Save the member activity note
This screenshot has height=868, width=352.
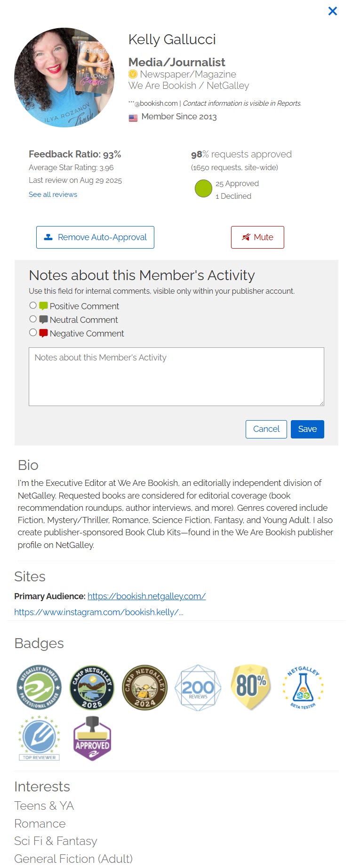click(307, 429)
